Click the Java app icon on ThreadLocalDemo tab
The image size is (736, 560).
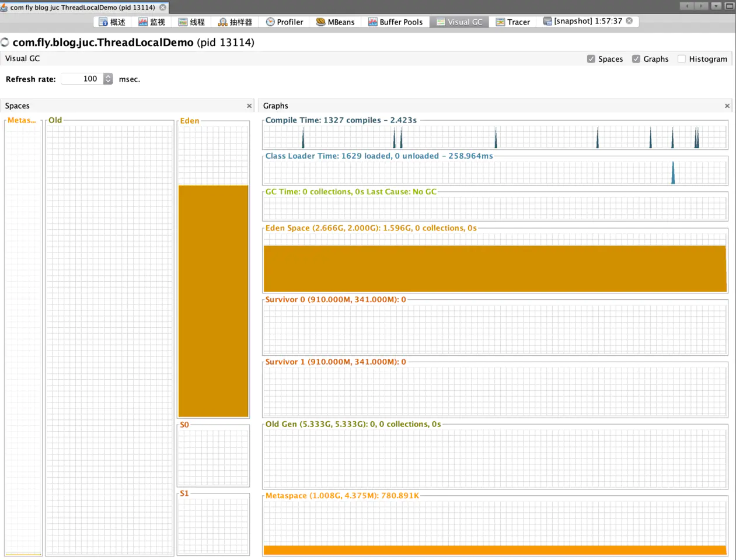pos(4,8)
